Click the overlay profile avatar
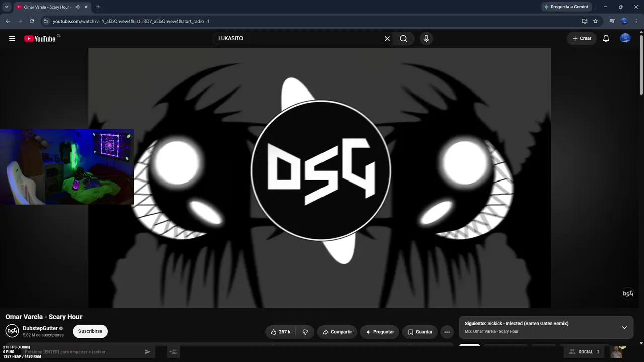Viewport: 644px width, 362px height. 616,352
